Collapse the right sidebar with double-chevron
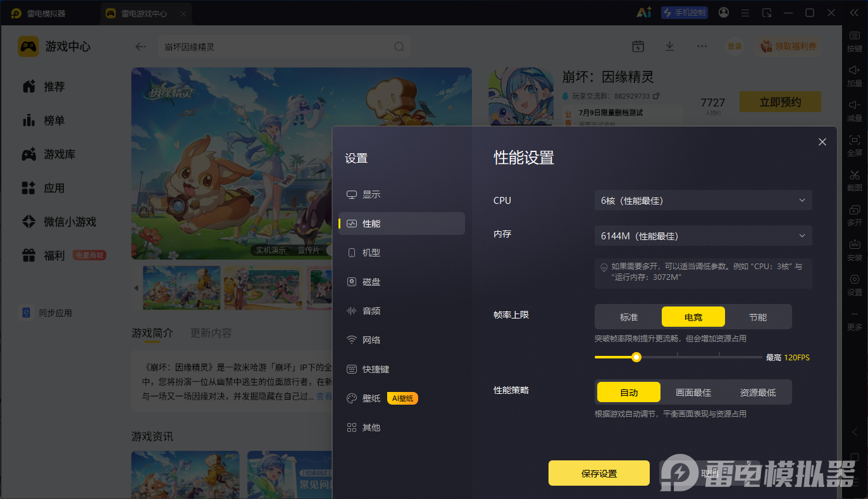The image size is (868, 499). pos(855,13)
